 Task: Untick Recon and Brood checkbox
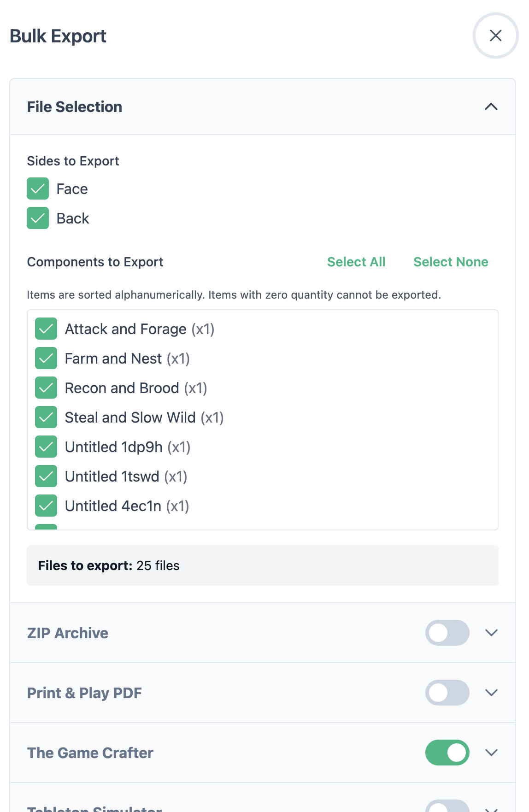click(x=46, y=388)
